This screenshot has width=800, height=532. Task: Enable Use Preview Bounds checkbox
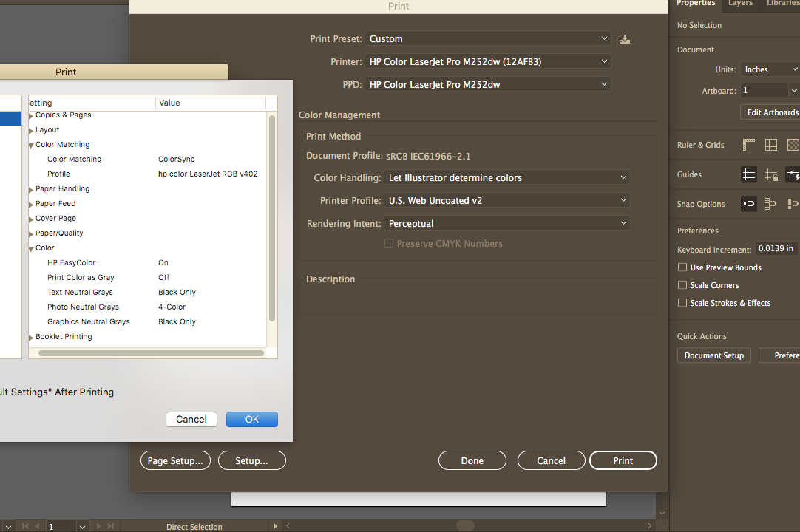pos(682,267)
